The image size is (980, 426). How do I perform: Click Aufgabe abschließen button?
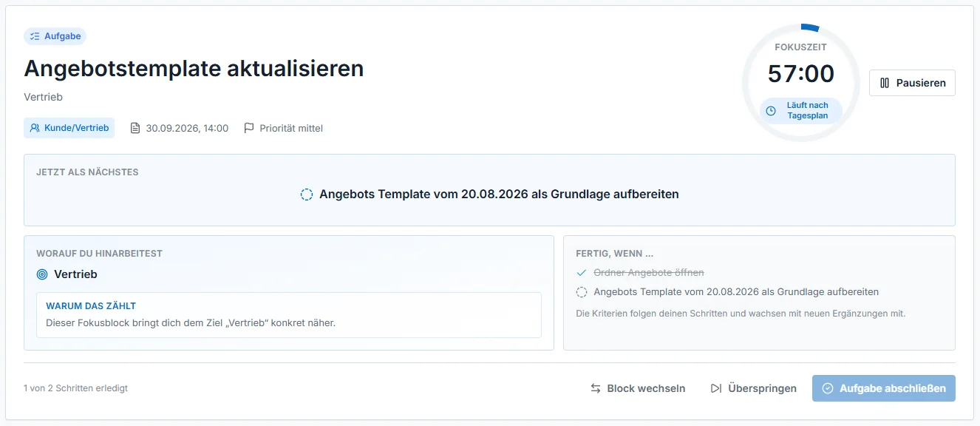coord(884,388)
